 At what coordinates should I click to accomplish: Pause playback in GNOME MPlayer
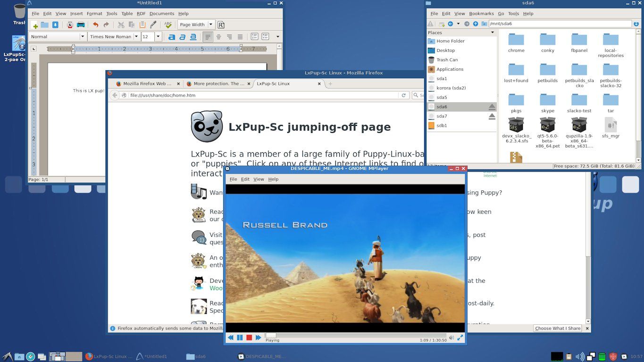(239, 337)
